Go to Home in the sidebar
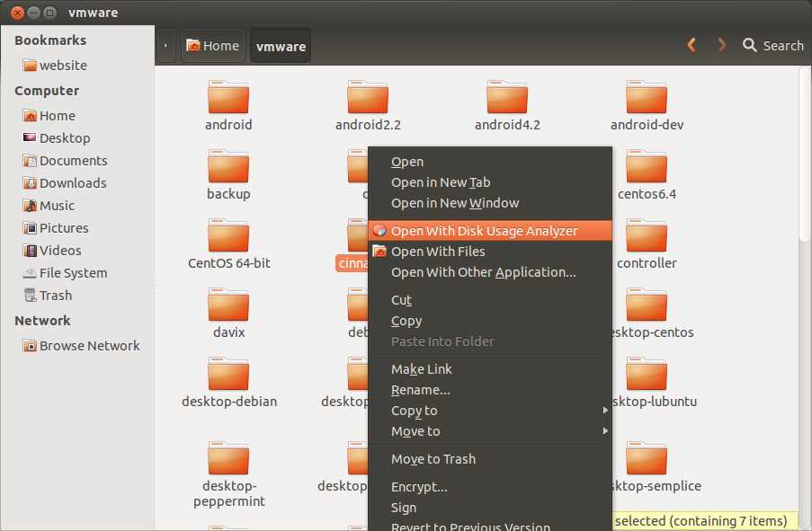Image resolution: width=812 pixels, height=531 pixels. (49, 115)
